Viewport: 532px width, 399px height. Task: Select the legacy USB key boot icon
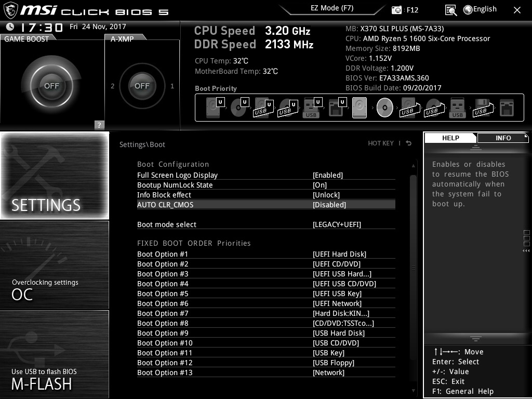click(457, 108)
